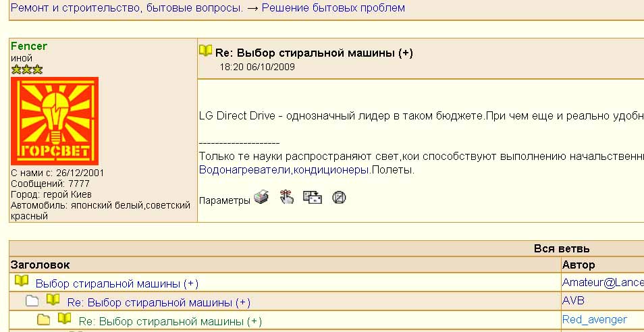The image size is (644, 332).
Task: Click the white folder icon in AVB's reply row
Action: [32, 301]
